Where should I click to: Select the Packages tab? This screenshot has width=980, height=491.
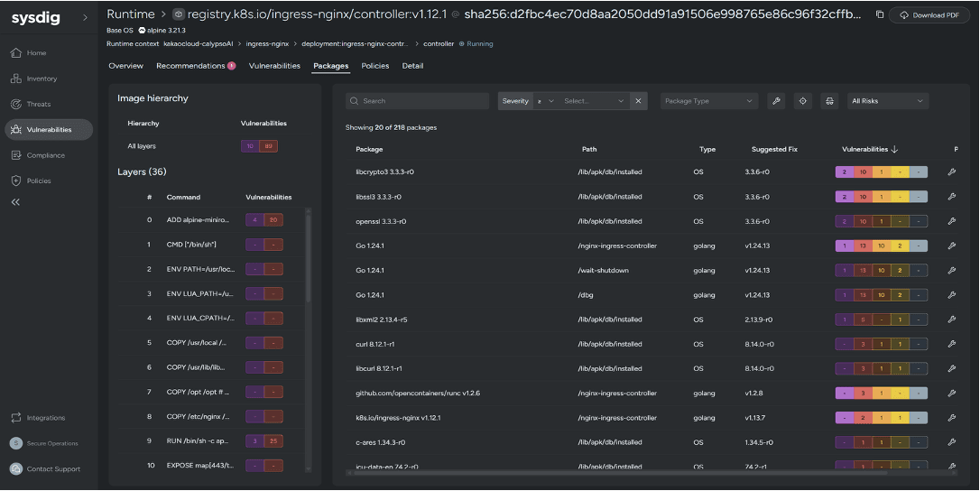pyautogui.click(x=330, y=66)
